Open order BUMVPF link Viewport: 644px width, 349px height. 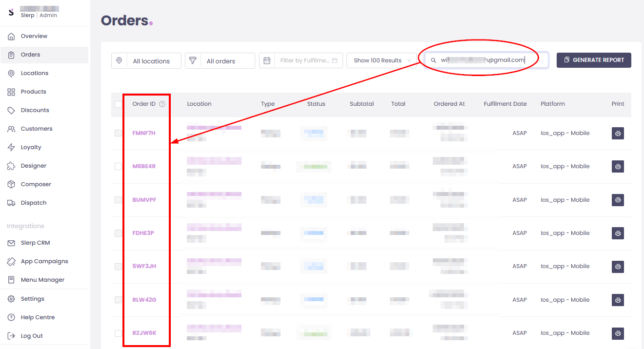144,200
